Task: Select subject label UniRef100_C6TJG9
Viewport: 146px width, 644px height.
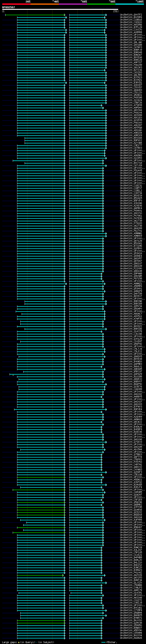Action: [131, 165]
